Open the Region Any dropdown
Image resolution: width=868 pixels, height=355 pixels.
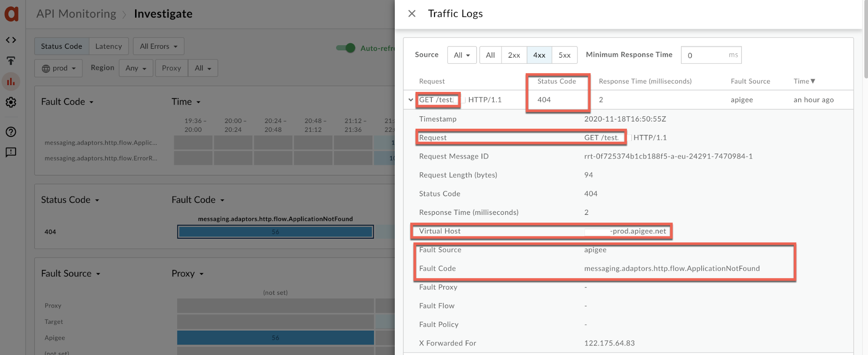point(136,68)
